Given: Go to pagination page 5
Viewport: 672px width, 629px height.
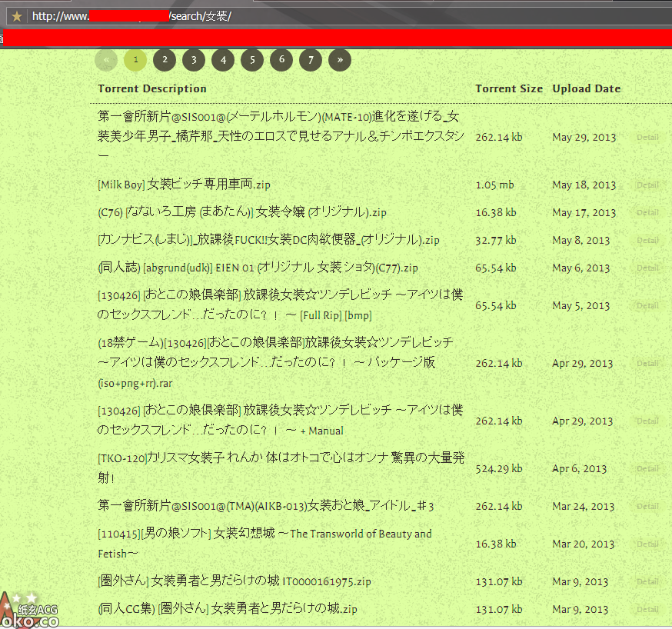Looking at the screenshot, I should 252,60.
